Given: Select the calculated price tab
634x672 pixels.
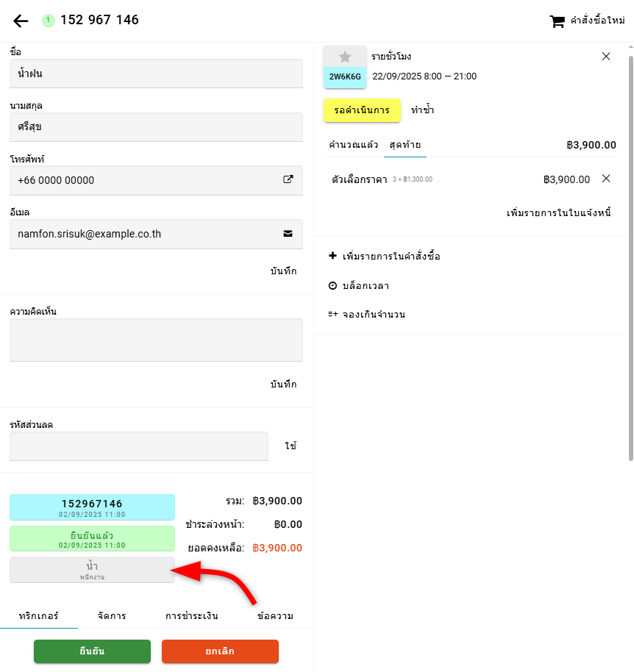Looking at the screenshot, I should click(354, 145).
